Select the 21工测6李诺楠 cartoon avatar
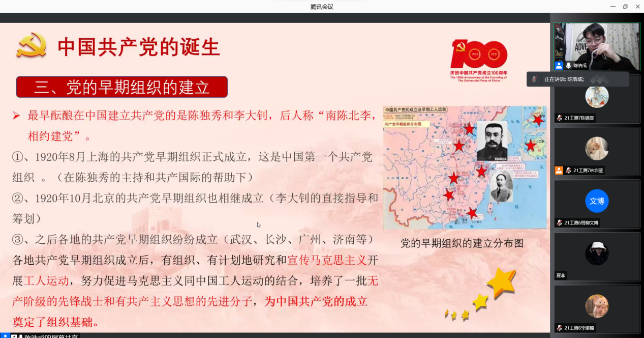Image resolution: width=644 pixels, height=338 pixels. point(597,306)
